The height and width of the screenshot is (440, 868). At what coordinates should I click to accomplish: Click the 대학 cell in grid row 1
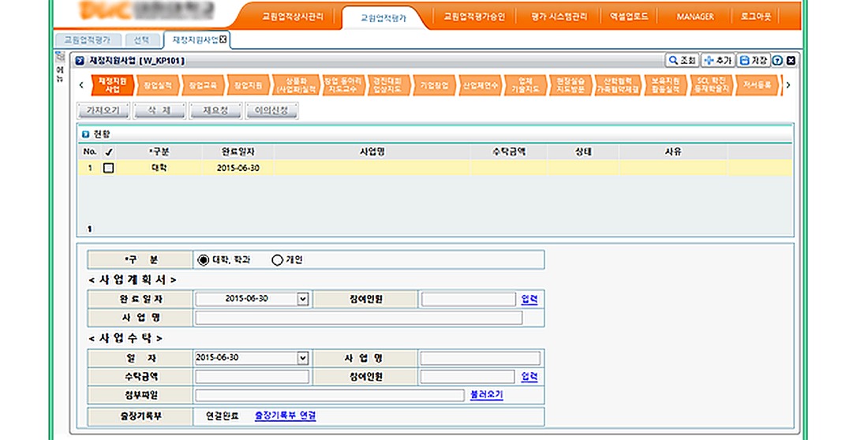[159, 168]
